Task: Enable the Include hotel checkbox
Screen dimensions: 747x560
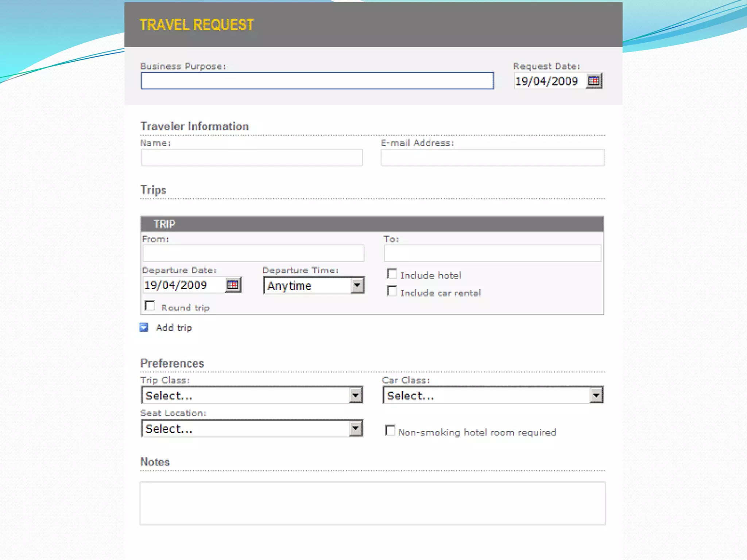Action: (392, 274)
